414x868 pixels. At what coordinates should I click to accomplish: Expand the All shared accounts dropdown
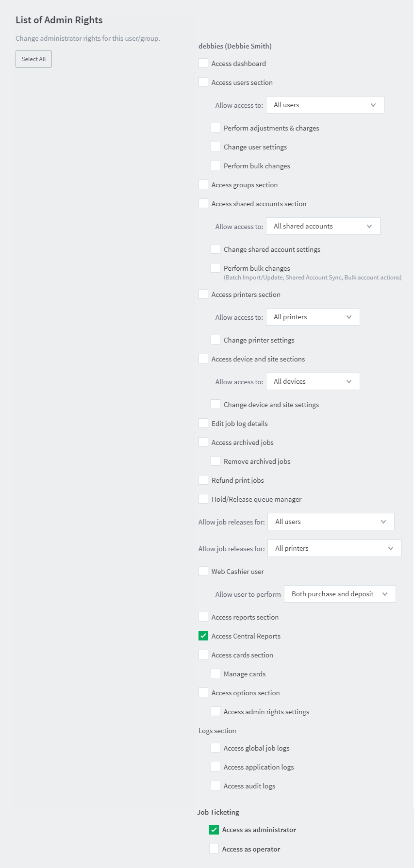click(x=323, y=226)
